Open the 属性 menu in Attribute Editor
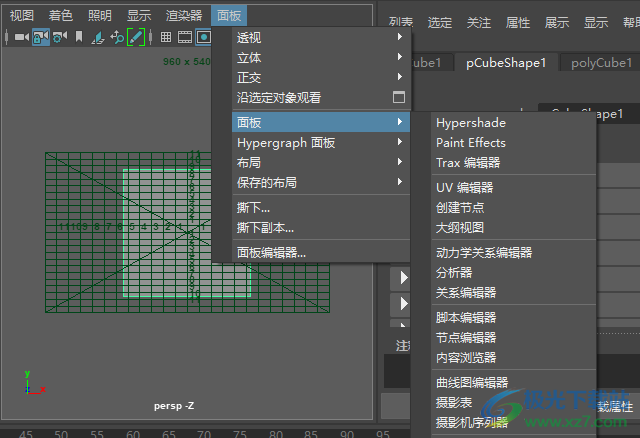The image size is (640, 438). 518,22
